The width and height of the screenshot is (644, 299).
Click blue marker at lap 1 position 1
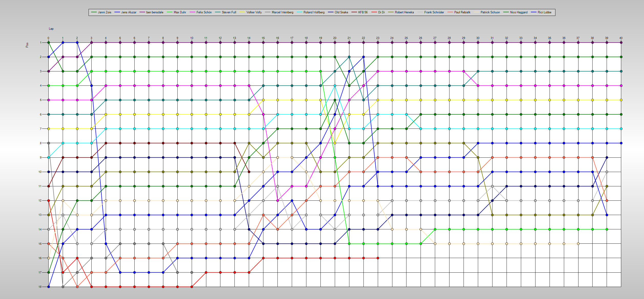(x=63, y=42)
